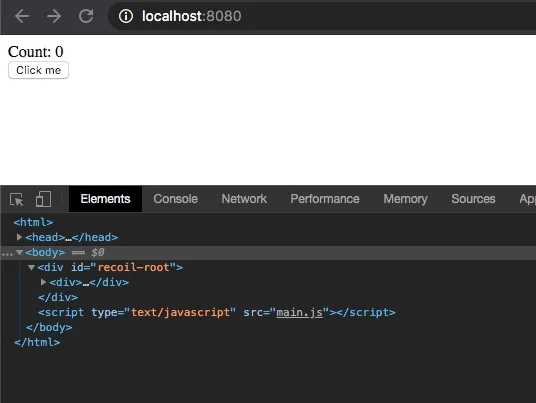Open the Console tab

(175, 199)
